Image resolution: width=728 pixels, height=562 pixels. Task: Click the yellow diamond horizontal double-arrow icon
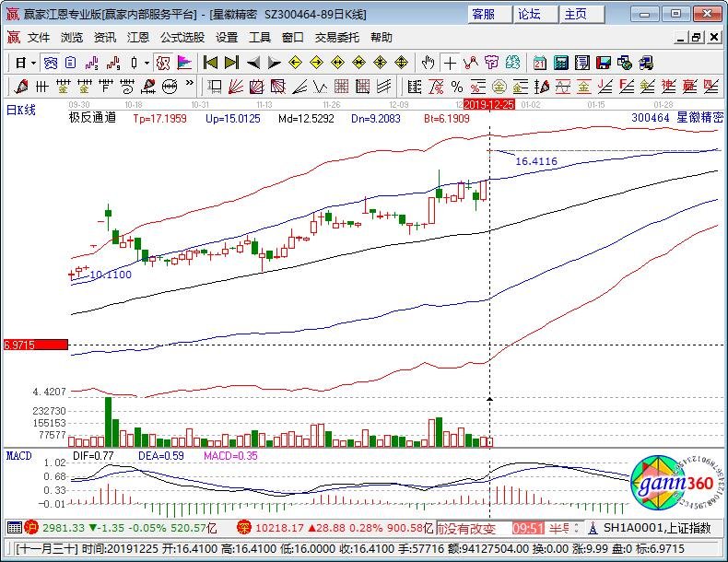point(338,63)
